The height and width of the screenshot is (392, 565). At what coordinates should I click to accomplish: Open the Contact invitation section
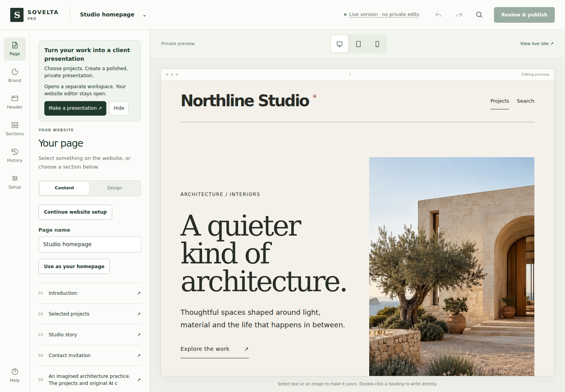(x=89, y=356)
